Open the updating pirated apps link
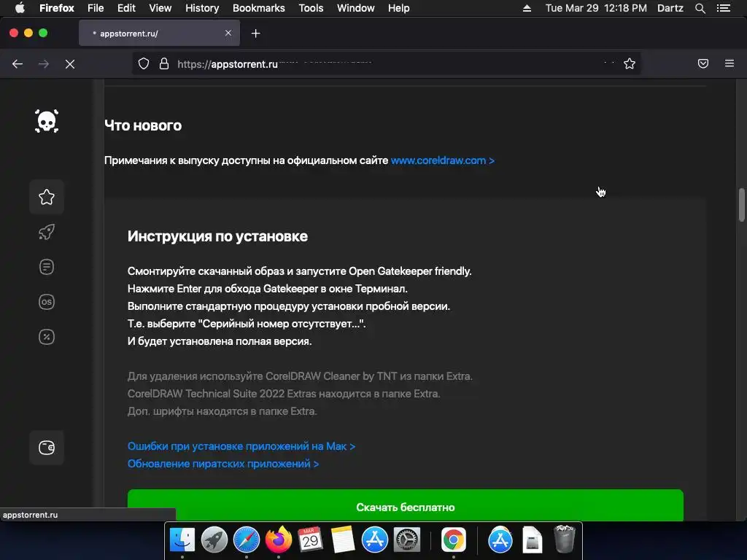Image resolution: width=747 pixels, height=560 pixels. (x=223, y=464)
